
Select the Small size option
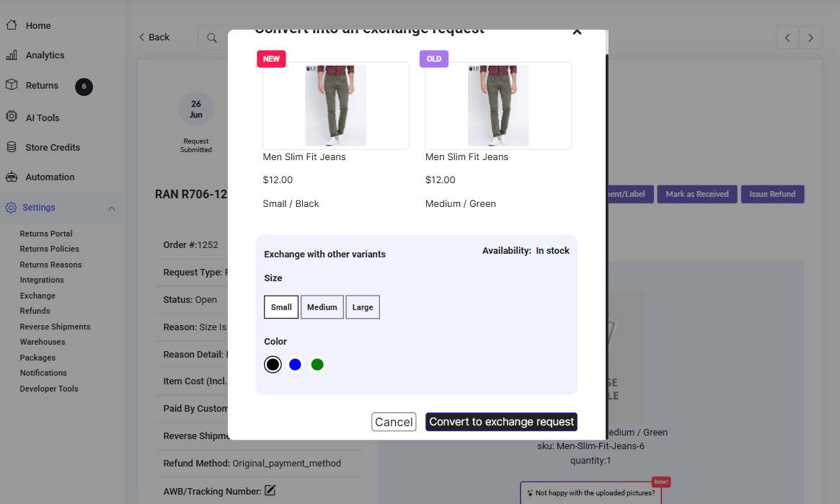(x=281, y=307)
